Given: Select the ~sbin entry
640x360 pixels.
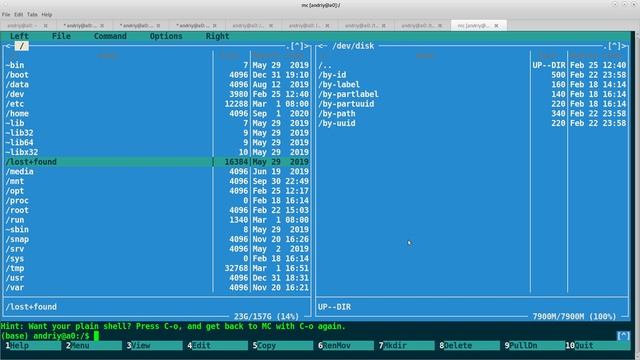Looking at the screenshot, I should (x=157, y=229).
